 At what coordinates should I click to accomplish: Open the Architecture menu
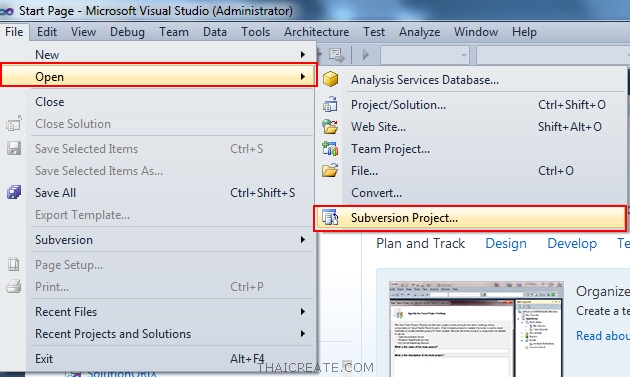click(316, 32)
